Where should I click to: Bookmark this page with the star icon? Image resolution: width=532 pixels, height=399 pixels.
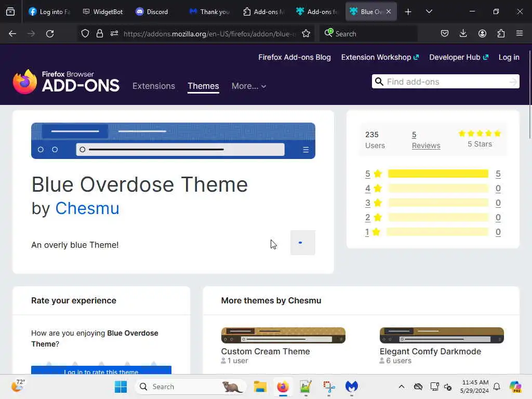(x=306, y=34)
